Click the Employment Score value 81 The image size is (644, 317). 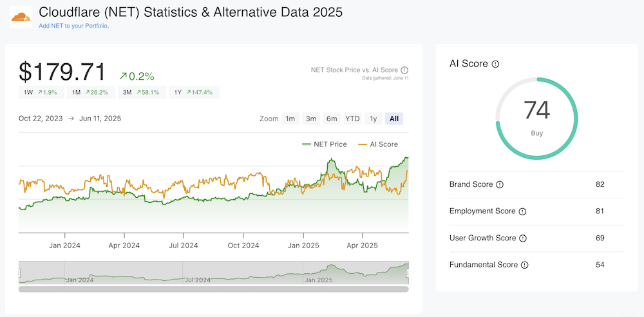(x=600, y=211)
